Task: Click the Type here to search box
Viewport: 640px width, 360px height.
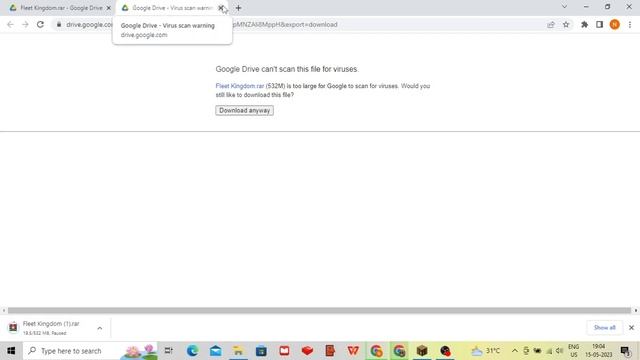Action: (x=90, y=351)
